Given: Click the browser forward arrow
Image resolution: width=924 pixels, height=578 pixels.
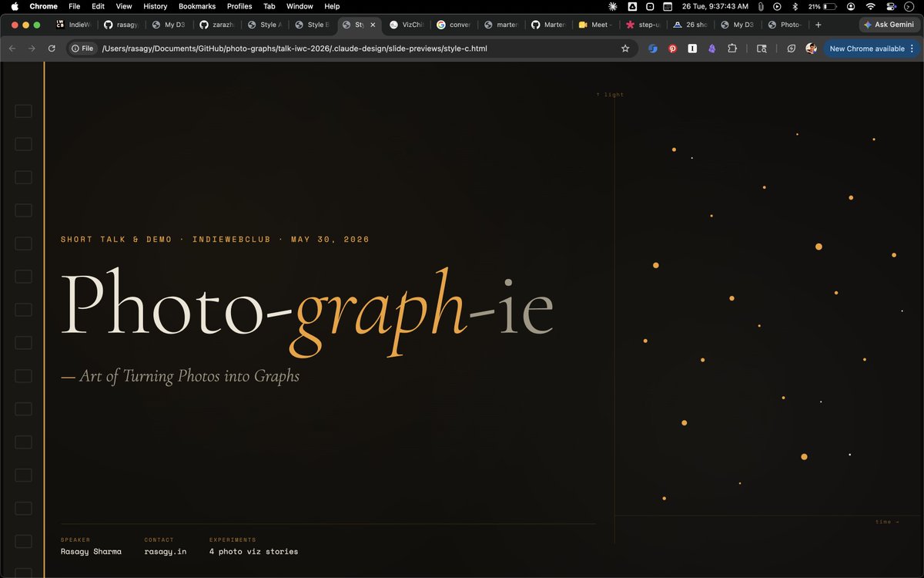Looking at the screenshot, I should tap(32, 49).
